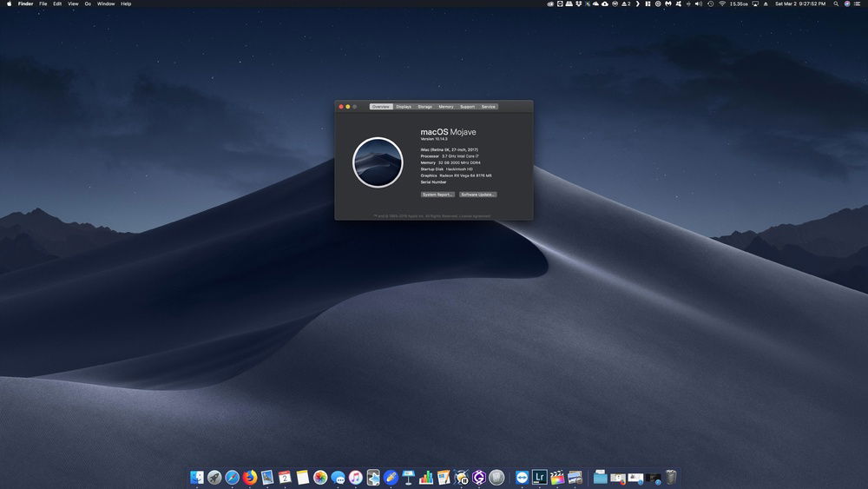Screen dimensions: 868x489
Task: Open the View menu
Action: click(73, 3)
